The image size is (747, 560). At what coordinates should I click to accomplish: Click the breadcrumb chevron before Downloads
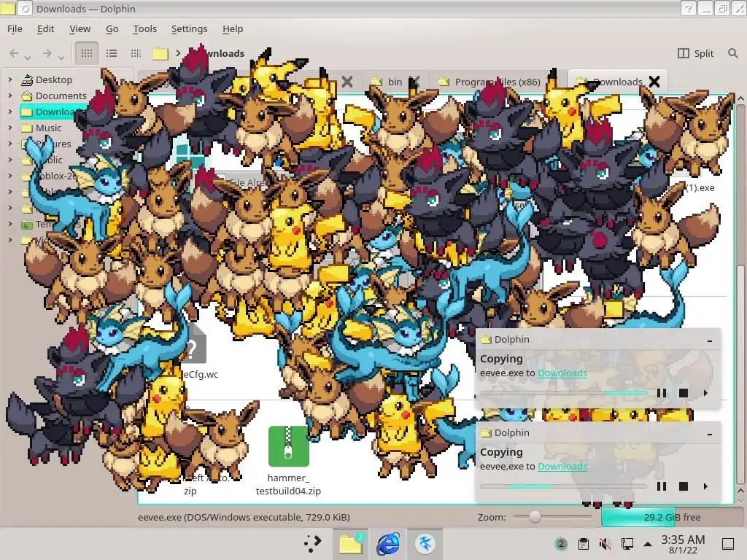click(x=178, y=53)
